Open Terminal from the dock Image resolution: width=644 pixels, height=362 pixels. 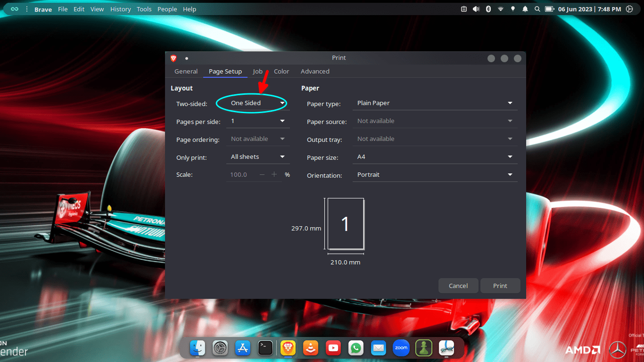(265, 347)
